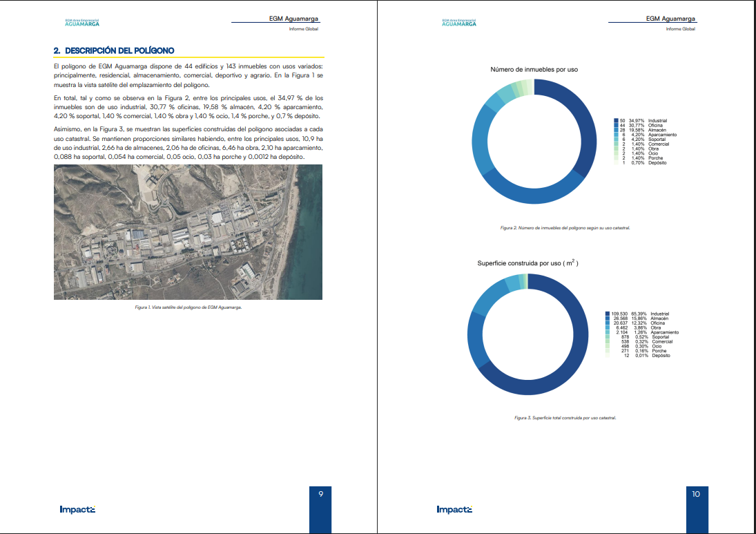Click the Aguamarga logo on page 9 header
This screenshot has width=756, height=534.
(x=81, y=23)
